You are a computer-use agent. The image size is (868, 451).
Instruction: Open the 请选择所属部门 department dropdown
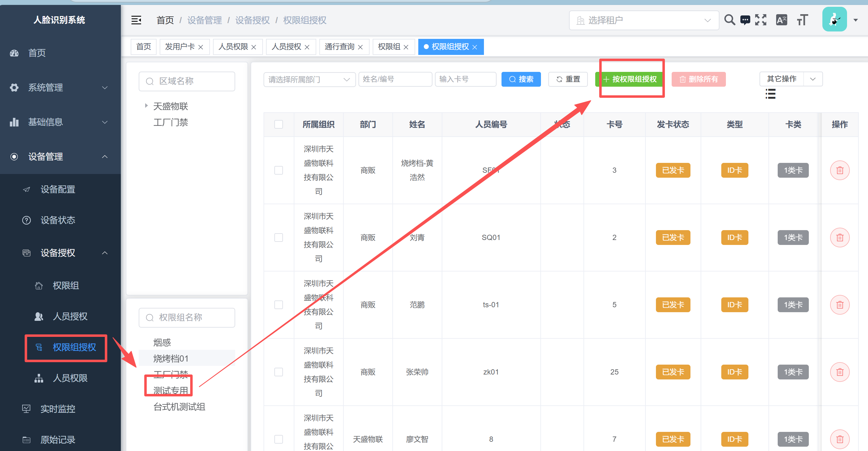coord(309,79)
